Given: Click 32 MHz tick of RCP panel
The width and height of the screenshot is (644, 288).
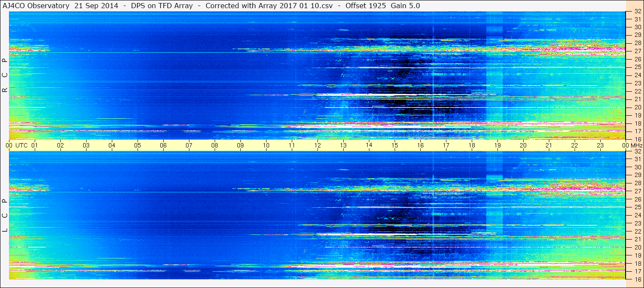Looking at the screenshot, I should pyautogui.click(x=638, y=12).
